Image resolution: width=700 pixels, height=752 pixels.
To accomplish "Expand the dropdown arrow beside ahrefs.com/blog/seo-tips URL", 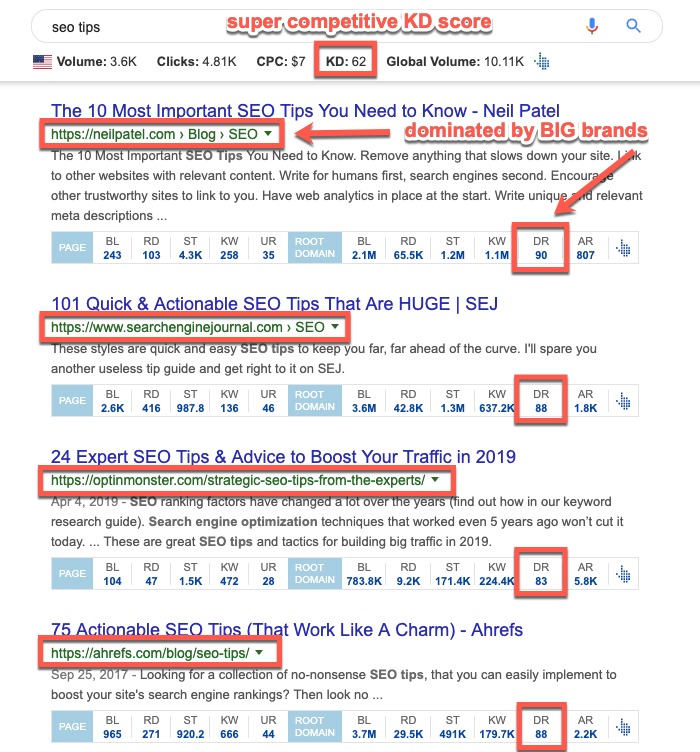I will [259, 652].
